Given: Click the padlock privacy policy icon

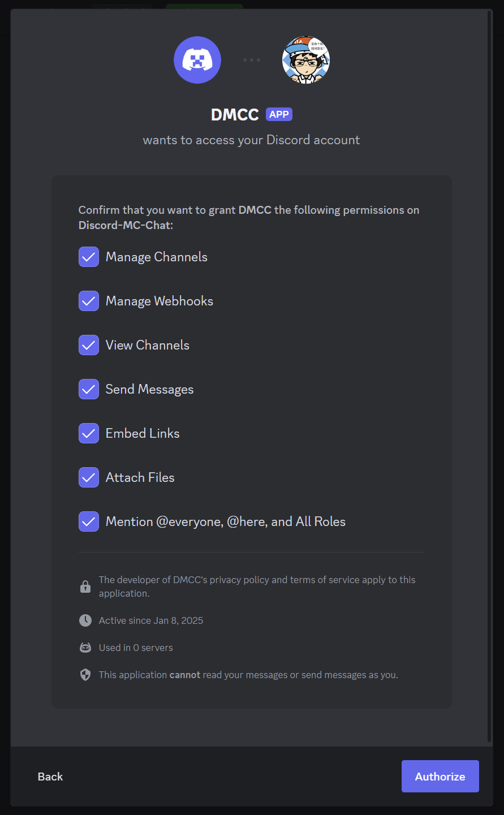Looking at the screenshot, I should [85, 587].
